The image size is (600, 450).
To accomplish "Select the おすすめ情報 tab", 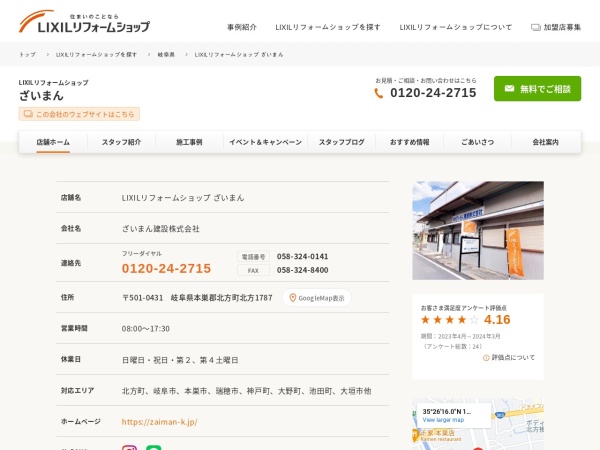I will coord(409,142).
